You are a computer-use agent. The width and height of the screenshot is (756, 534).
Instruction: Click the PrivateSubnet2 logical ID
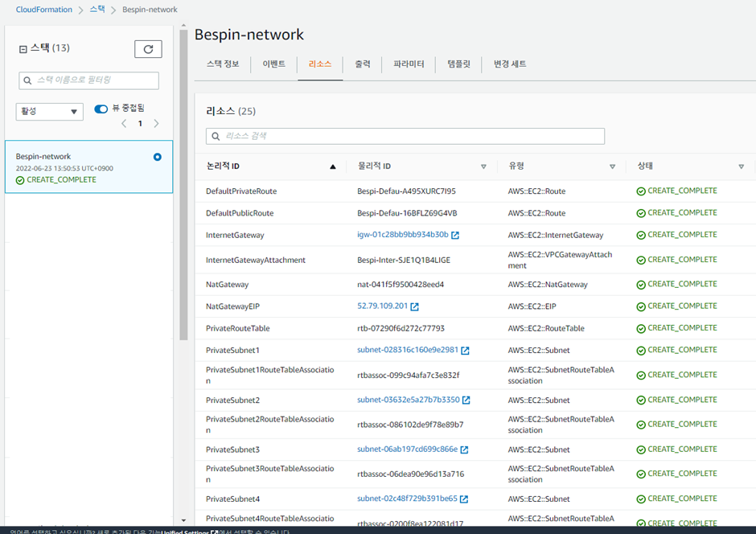point(232,400)
